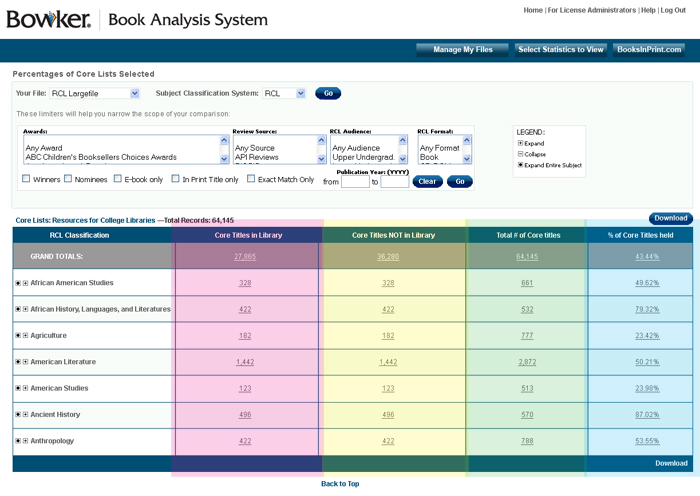Screen dimensions: 700x496
Task: Enable the E-book only checkbox
Action: click(117, 179)
